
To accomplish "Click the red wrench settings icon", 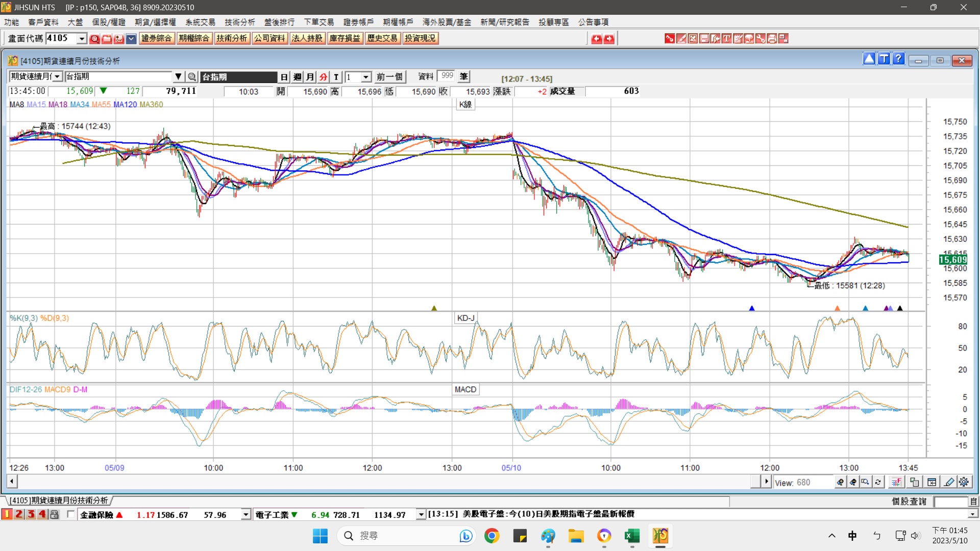I will click(x=761, y=38).
